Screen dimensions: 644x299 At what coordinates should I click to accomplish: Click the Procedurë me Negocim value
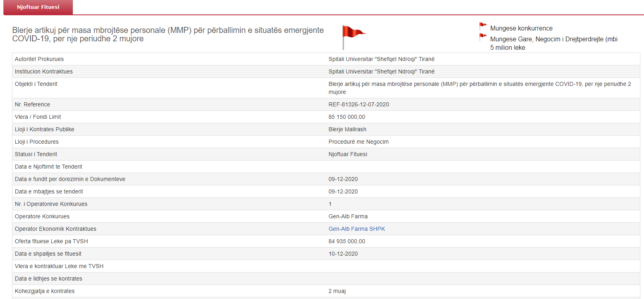coord(358,142)
